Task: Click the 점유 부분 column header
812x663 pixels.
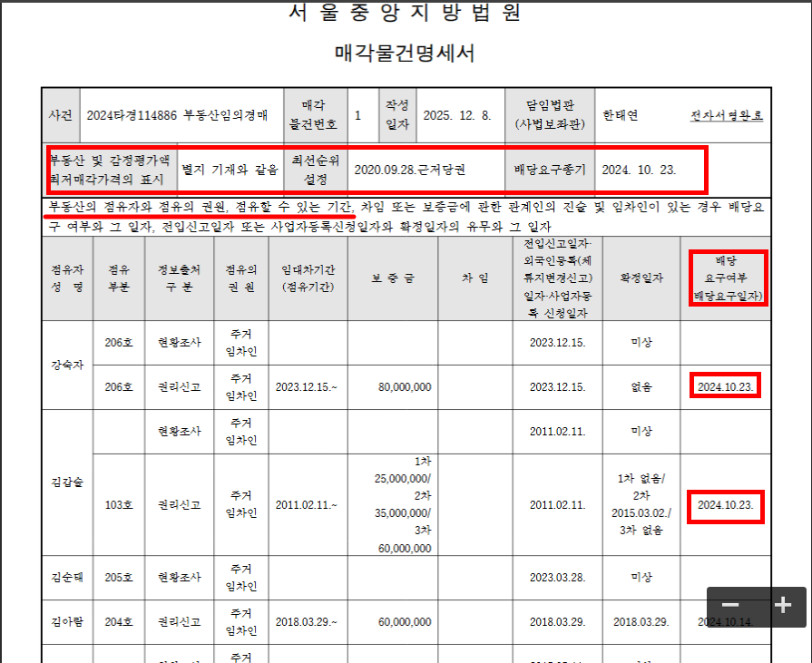Action: pos(119,278)
